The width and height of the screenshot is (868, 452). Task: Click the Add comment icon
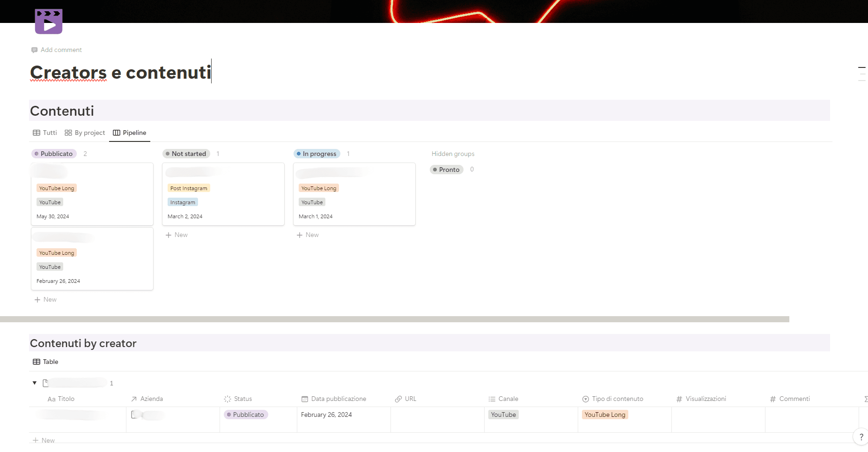[x=35, y=50]
